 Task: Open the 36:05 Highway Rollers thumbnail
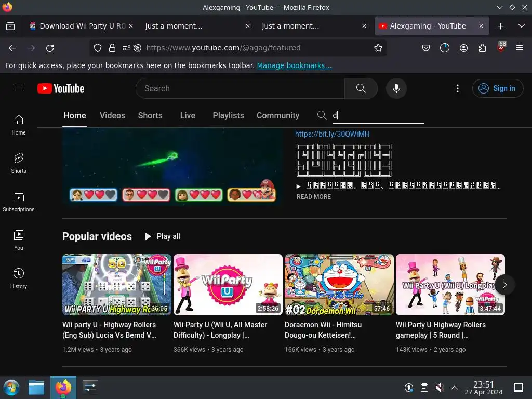tap(117, 285)
